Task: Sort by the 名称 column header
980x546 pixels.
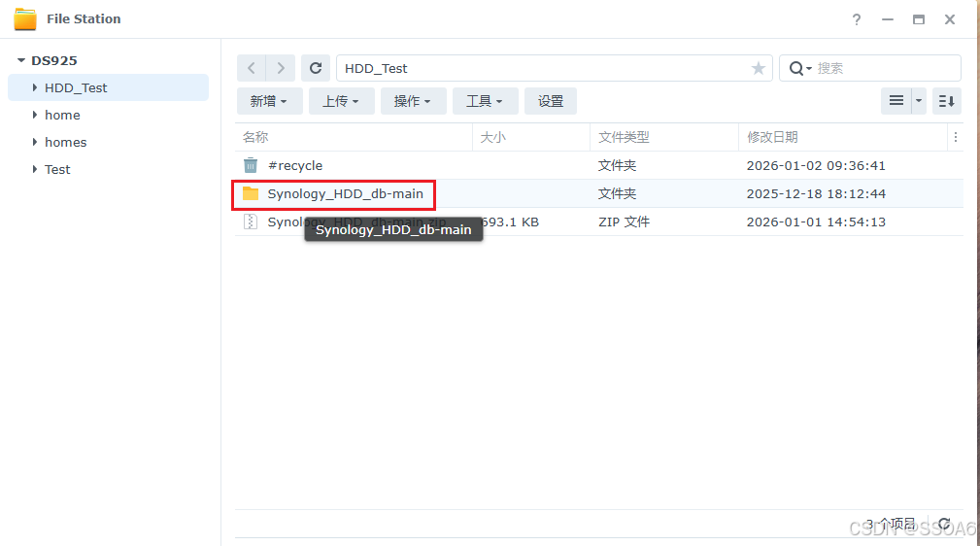Action: click(x=354, y=137)
